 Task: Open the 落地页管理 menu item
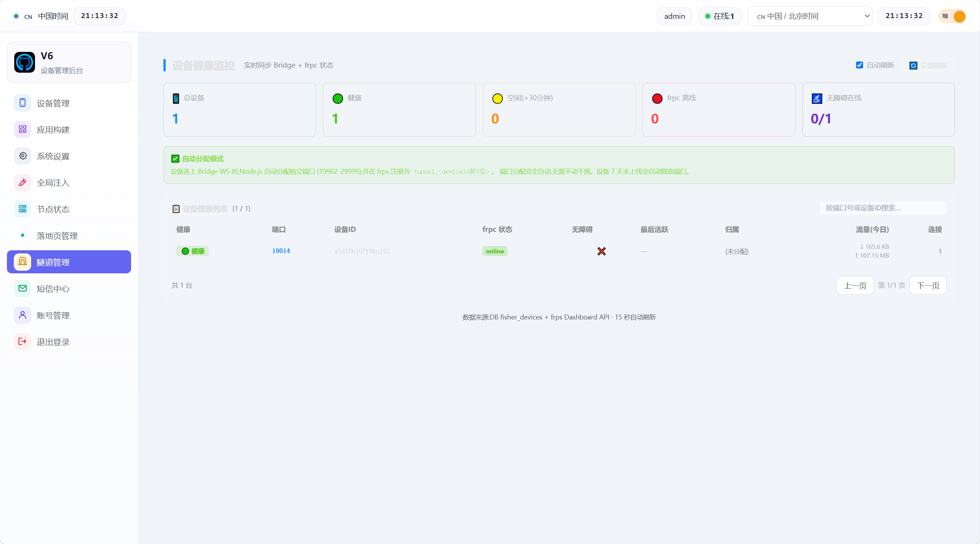69,235
